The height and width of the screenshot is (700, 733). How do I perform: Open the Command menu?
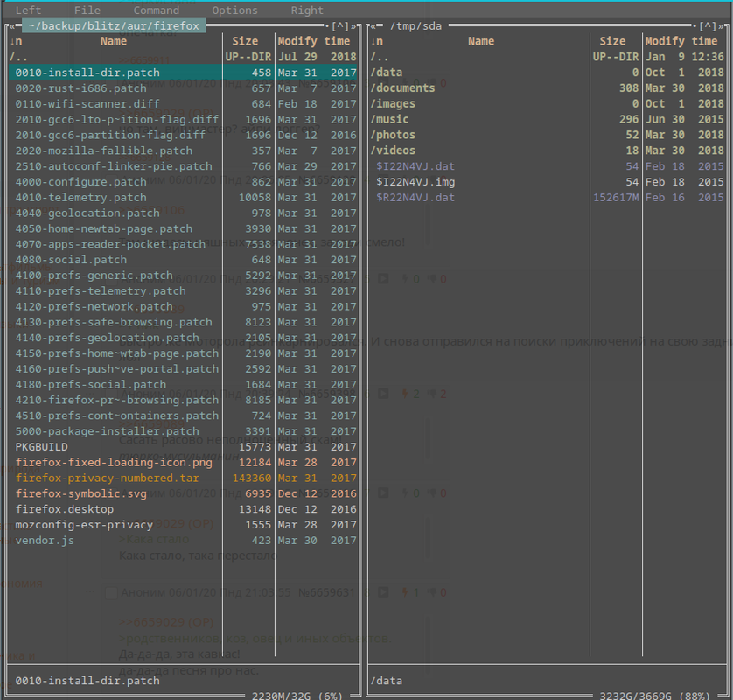click(x=157, y=10)
